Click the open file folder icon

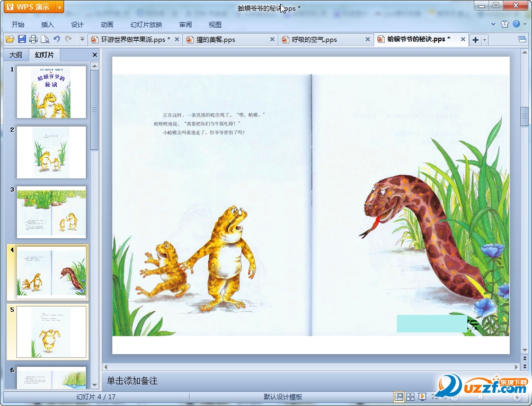10,39
